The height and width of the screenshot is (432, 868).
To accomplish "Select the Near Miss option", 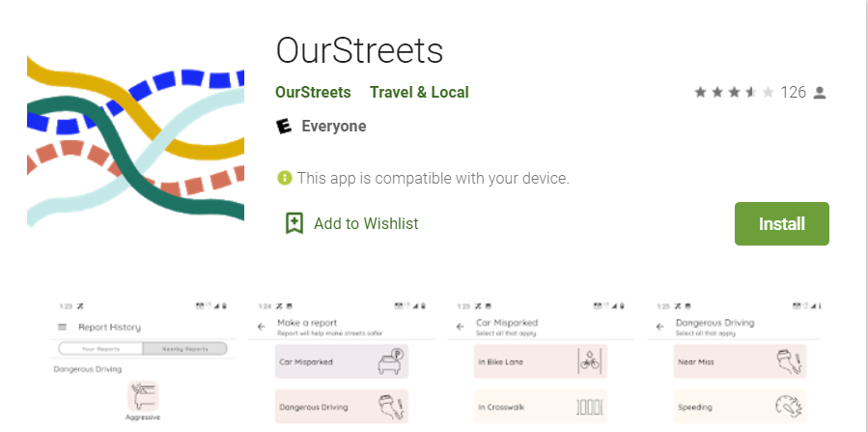I will 740,361.
